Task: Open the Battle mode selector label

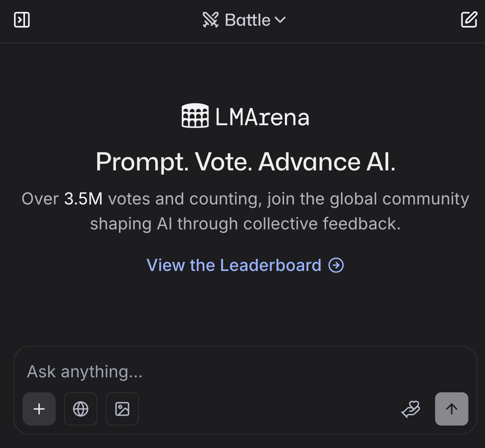Action: point(247,20)
